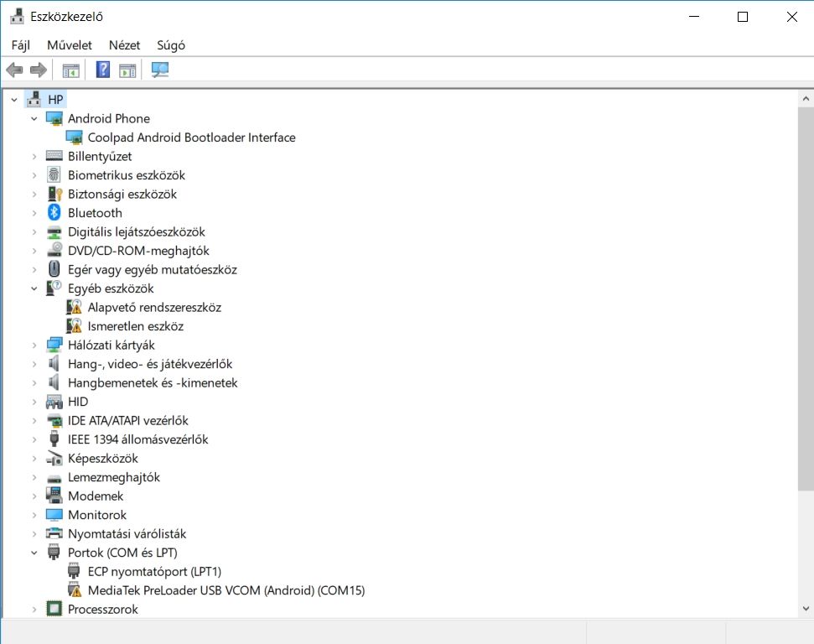The image size is (814, 644).
Task: Select Digitális lejátszóeszközök row
Action: [x=137, y=231]
